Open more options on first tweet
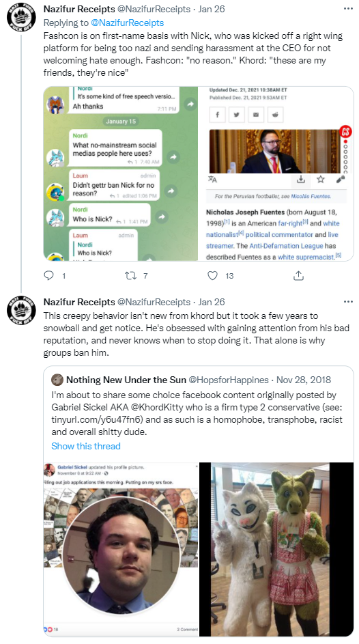The image size is (359, 644). click(x=348, y=9)
